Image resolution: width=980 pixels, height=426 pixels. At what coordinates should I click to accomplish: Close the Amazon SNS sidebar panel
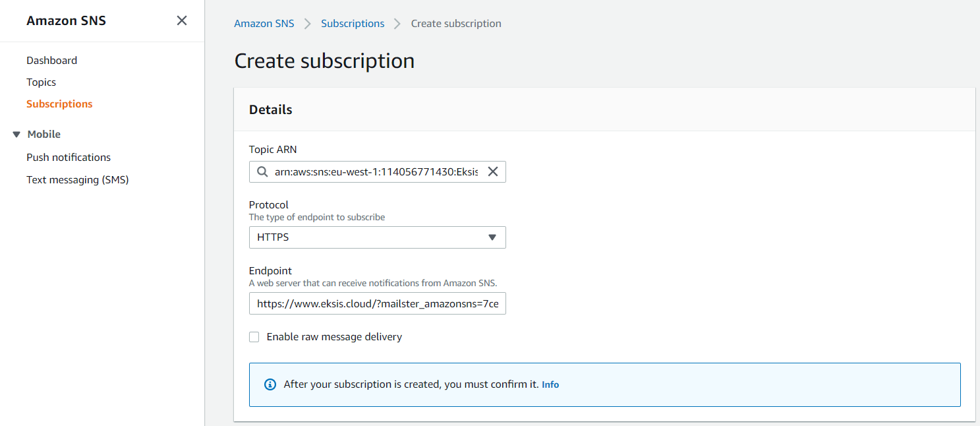coord(182,20)
